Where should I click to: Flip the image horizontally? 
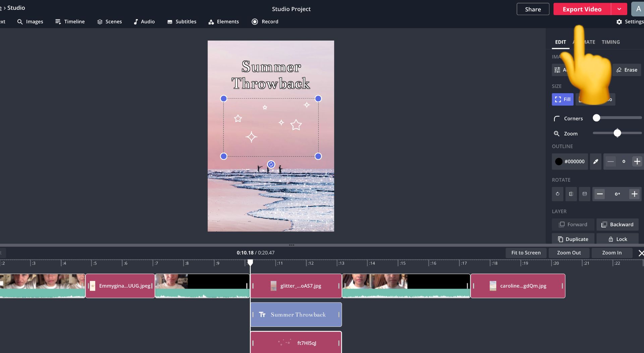(571, 194)
